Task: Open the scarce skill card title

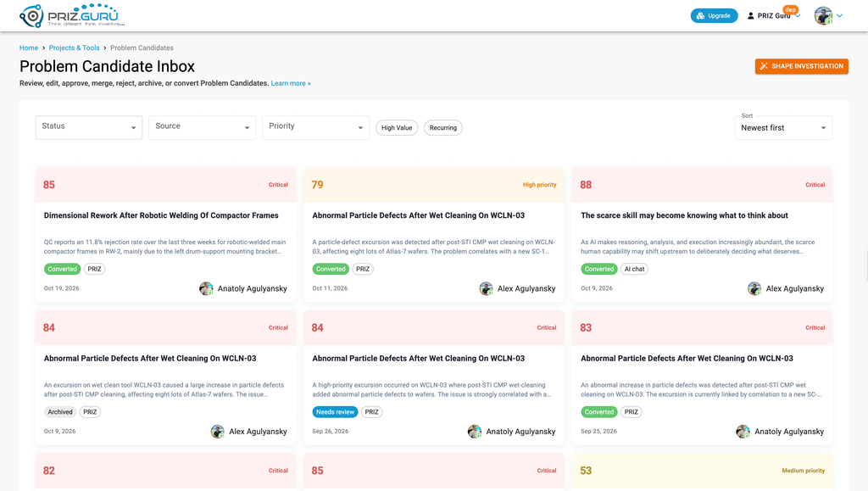Action: click(x=684, y=215)
